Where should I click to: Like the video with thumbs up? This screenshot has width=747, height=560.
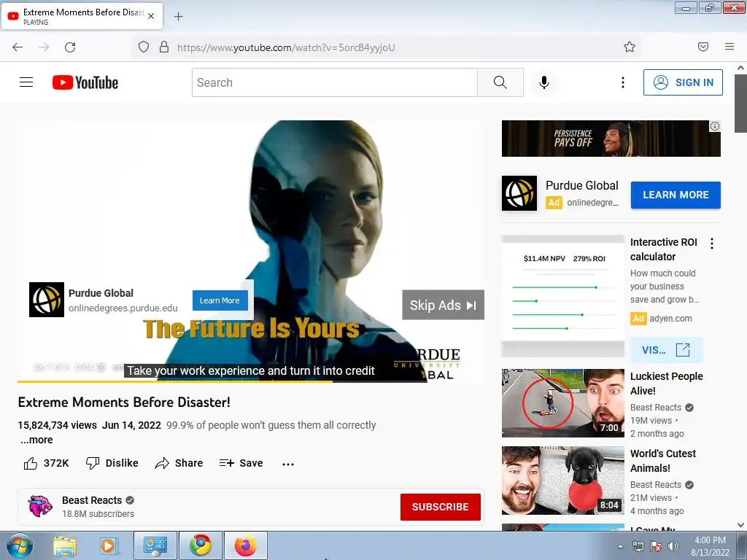46,463
